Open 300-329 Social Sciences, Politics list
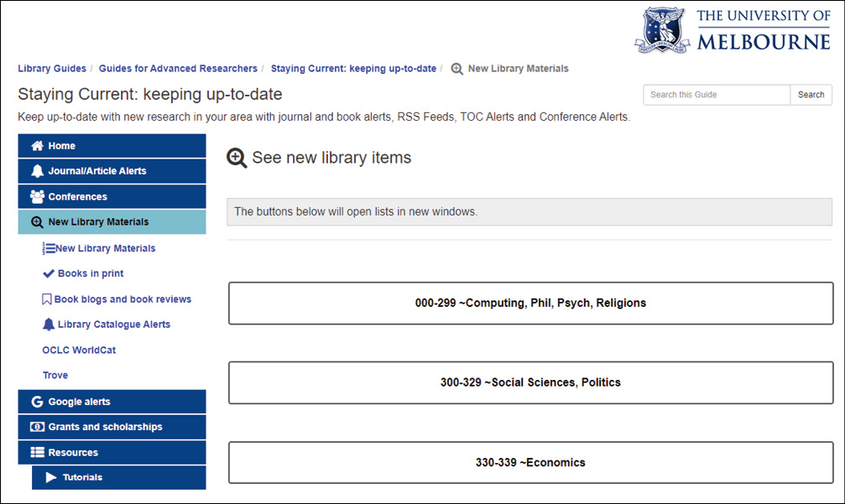 [531, 382]
